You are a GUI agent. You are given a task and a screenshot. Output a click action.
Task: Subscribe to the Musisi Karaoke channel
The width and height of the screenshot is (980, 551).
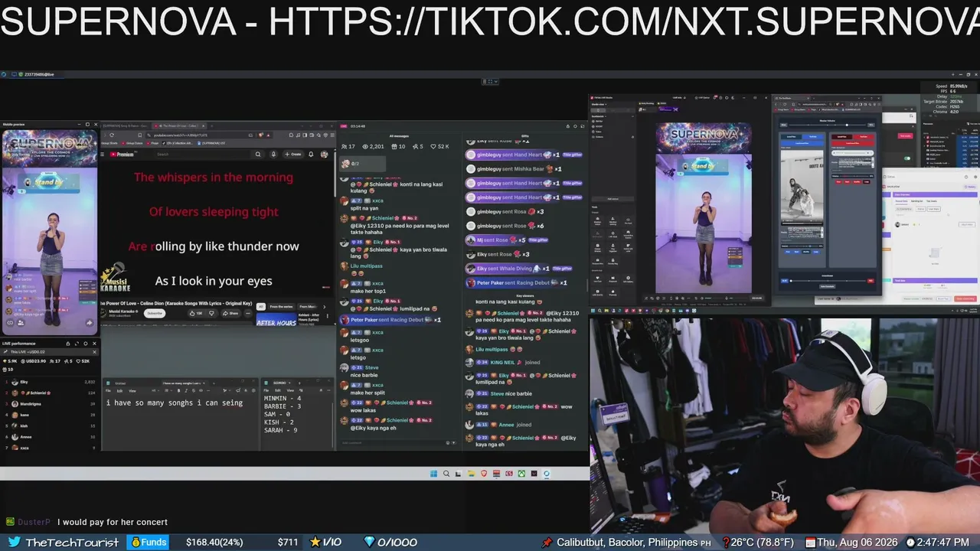[x=155, y=313]
